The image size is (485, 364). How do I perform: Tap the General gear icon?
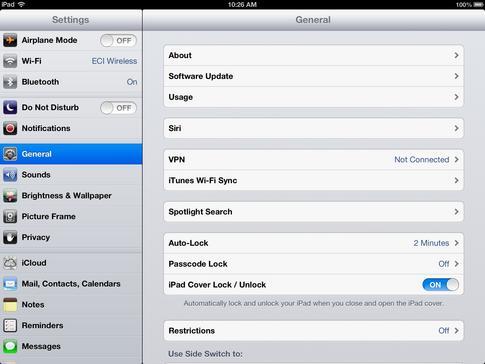(10, 154)
